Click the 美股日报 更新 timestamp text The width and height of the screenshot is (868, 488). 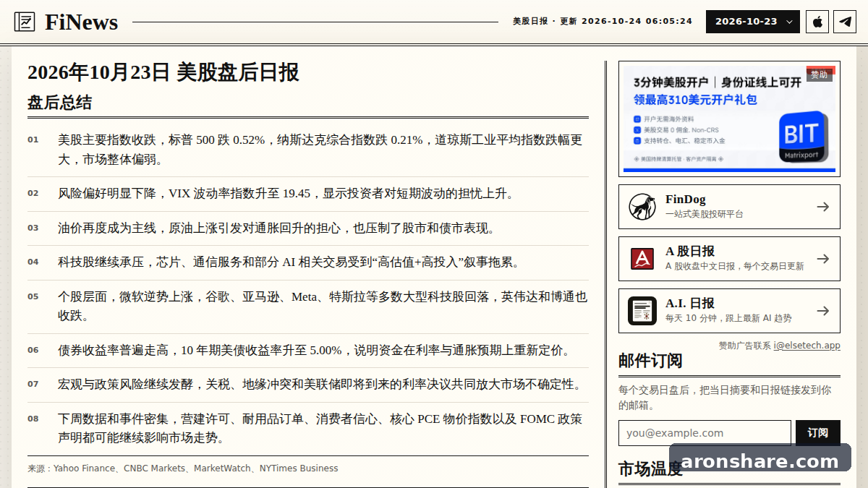[603, 22]
